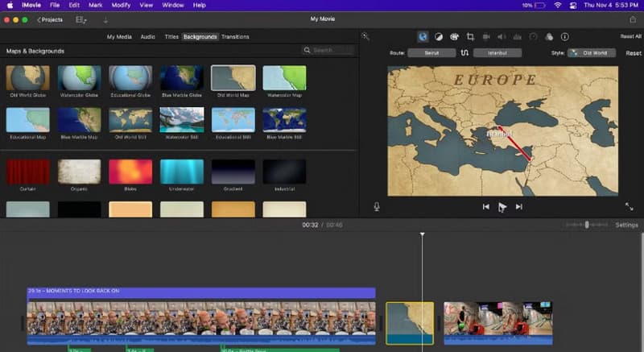644x352 pixels.
Task: Select the map clip in timeline
Action: pos(410,323)
